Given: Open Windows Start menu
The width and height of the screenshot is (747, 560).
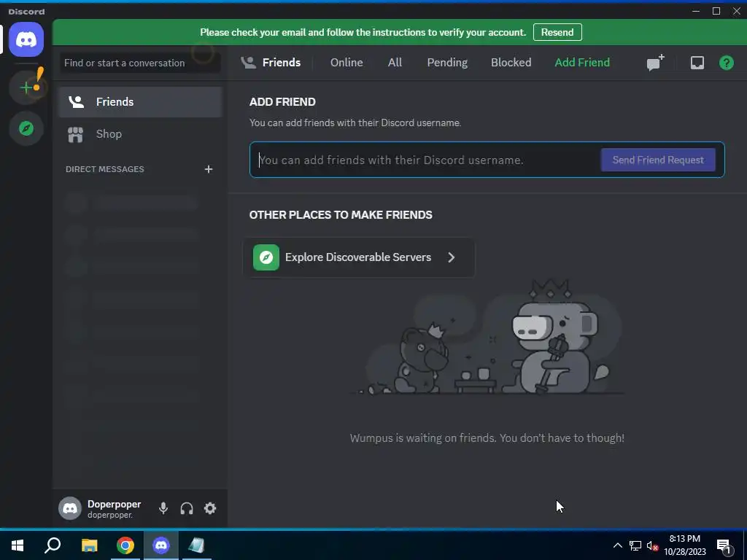Looking at the screenshot, I should click(x=18, y=545).
